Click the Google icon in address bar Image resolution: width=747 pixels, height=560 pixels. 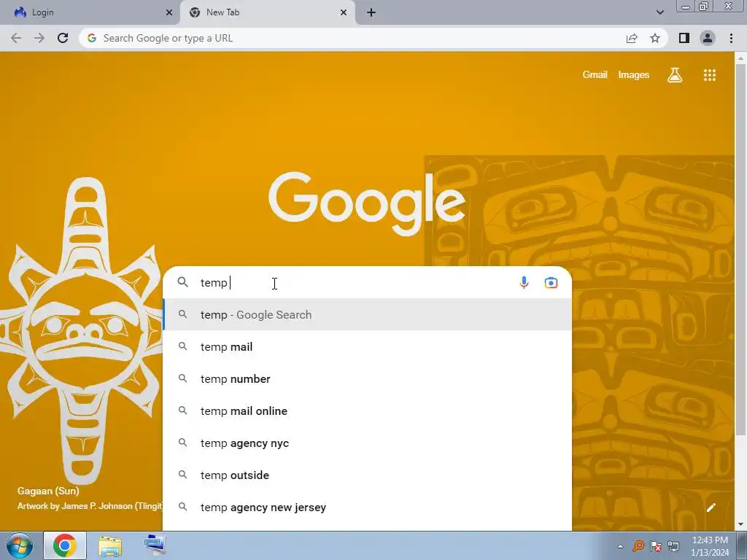pos(92,38)
